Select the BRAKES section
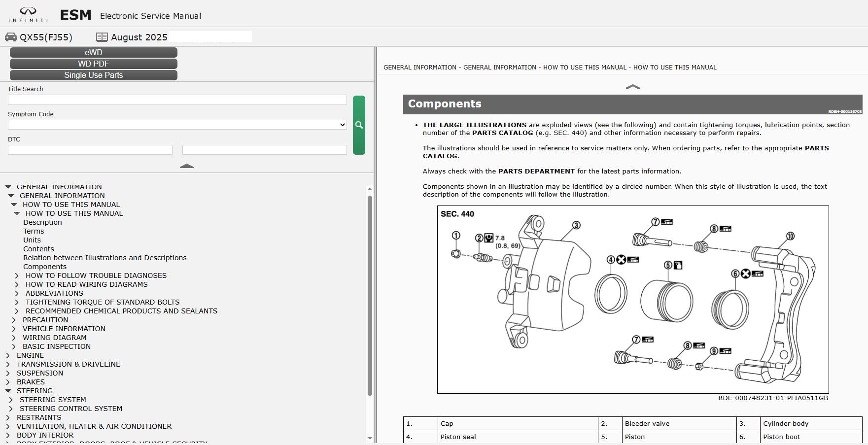 31,382
